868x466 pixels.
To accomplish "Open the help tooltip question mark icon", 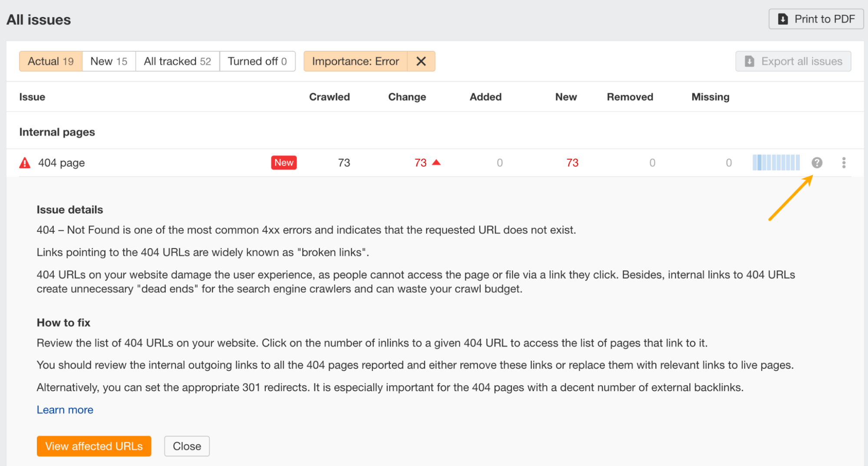I will pos(817,162).
